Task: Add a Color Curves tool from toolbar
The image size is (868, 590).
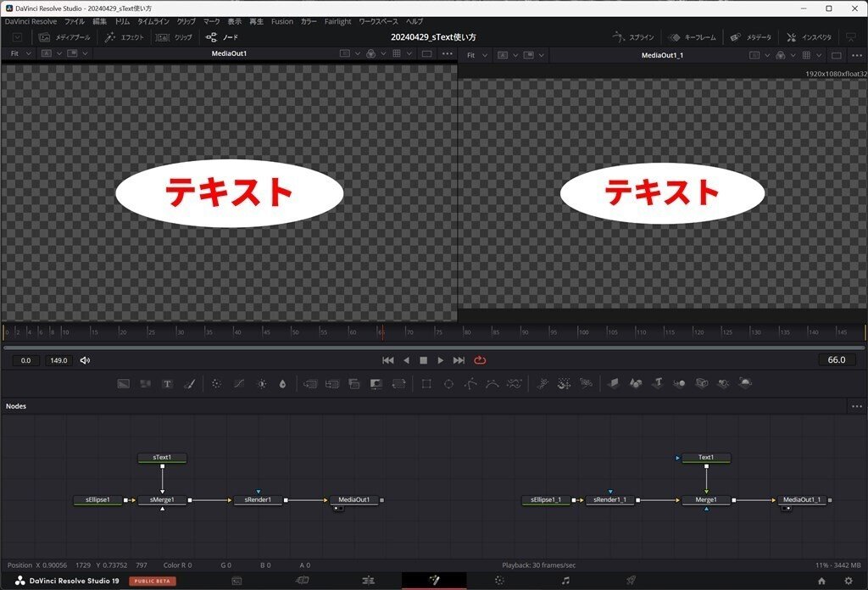Action: coord(239,383)
